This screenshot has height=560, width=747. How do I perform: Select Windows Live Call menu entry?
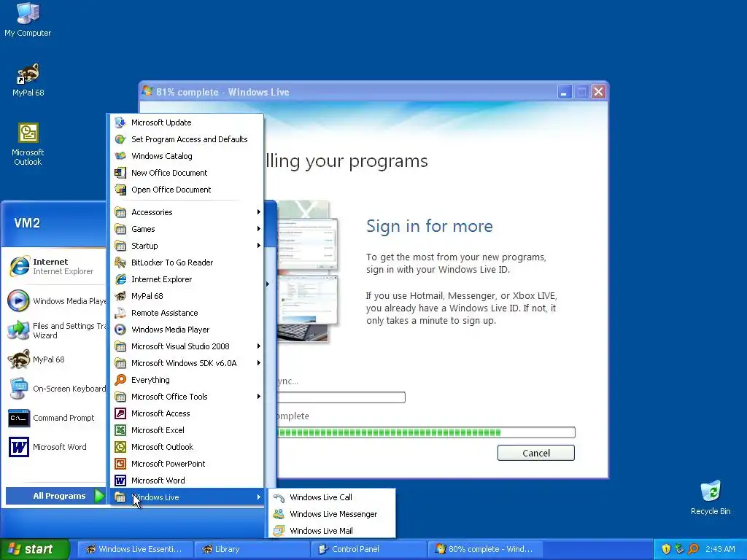[x=332, y=497]
